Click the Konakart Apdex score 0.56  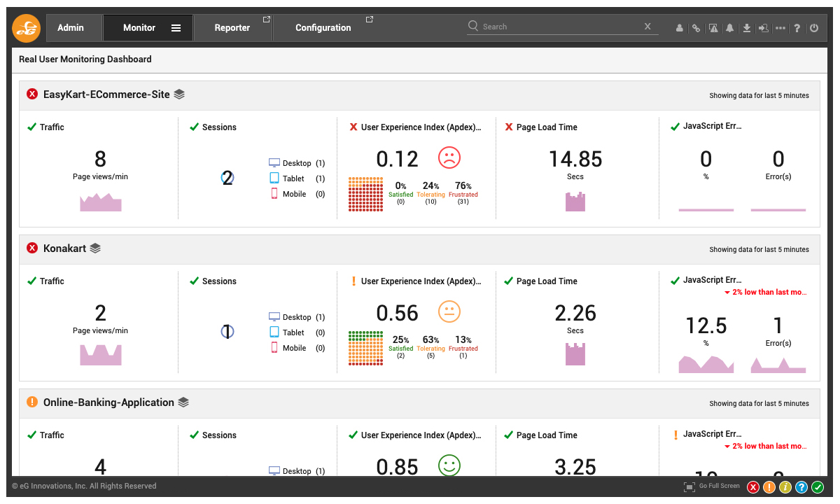[x=398, y=313]
